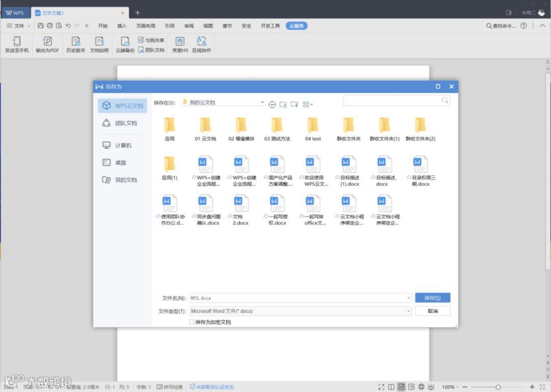Image resolution: width=551 pixels, height=392 pixels.
Task: Switch to the 开始 tab
Action: tap(103, 25)
